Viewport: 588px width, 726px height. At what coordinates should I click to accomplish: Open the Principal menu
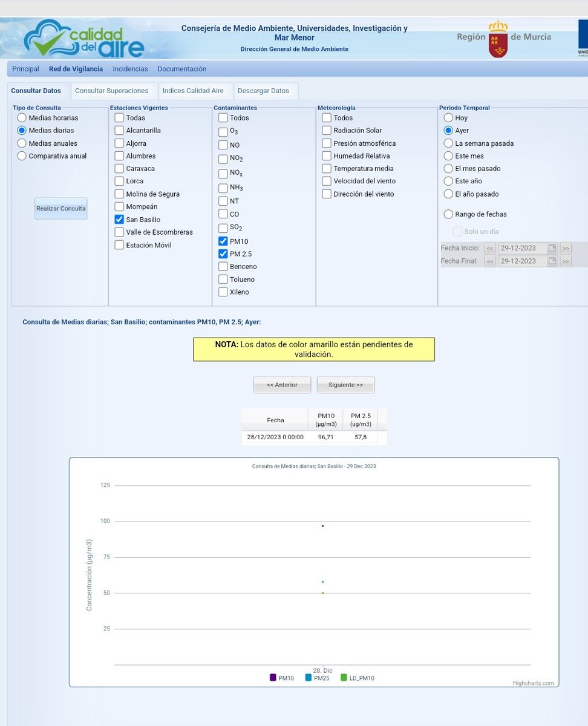coord(25,69)
